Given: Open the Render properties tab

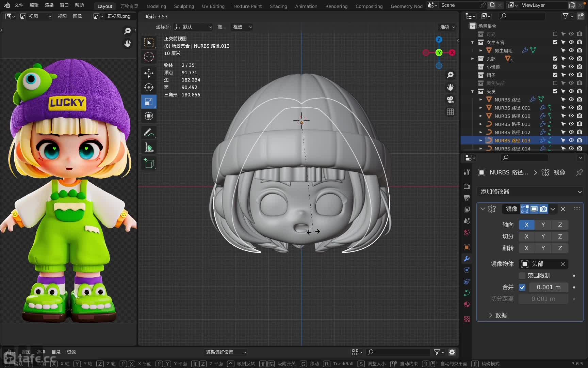Looking at the screenshot, I should point(467,186).
